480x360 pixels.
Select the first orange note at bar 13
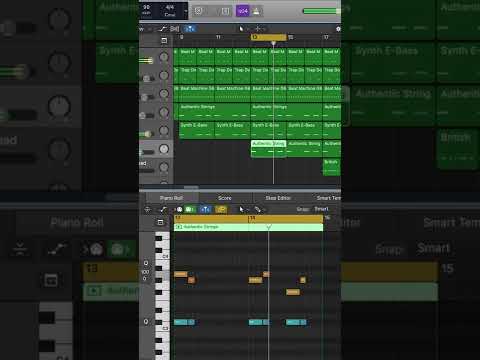pos(181,274)
